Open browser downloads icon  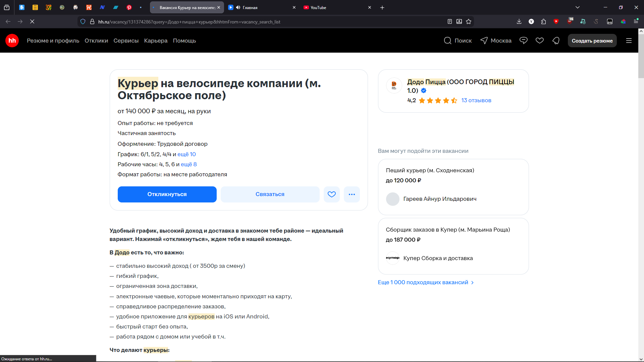tap(519, 21)
